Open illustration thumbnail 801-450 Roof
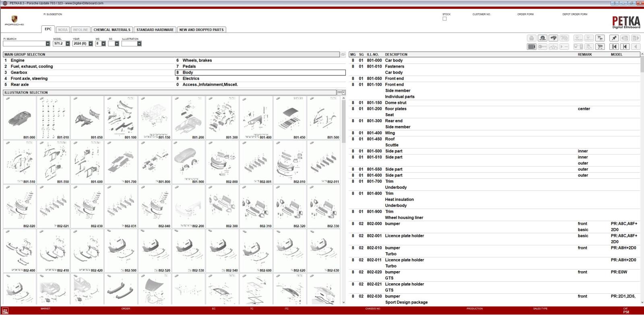Viewport: 644px width, 315px height. 290,117
